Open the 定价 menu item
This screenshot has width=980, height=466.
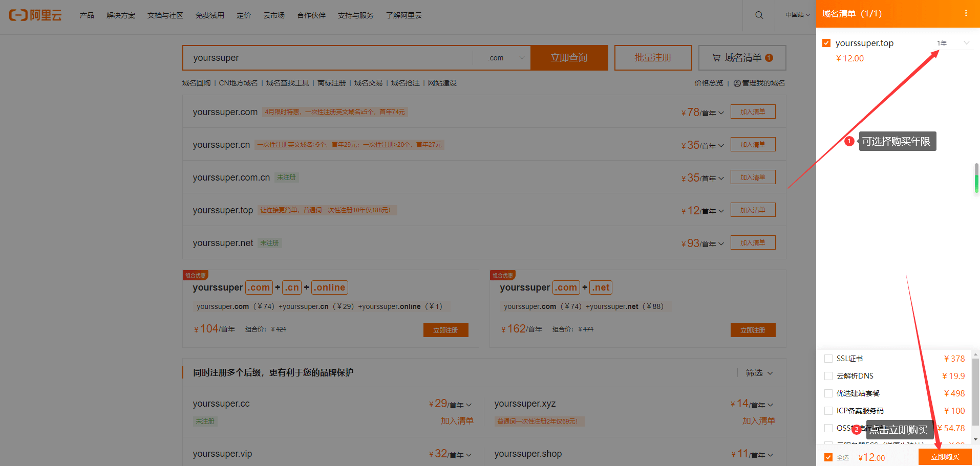(244, 15)
